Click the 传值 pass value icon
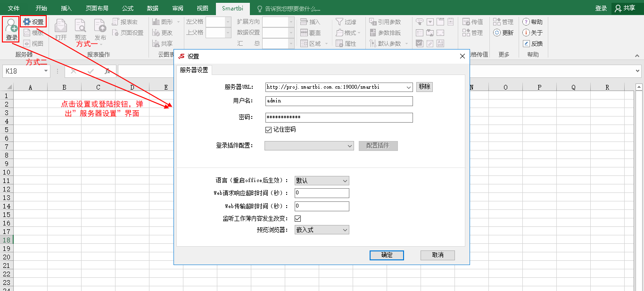Image resolution: width=644 pixels, height=291 pixels. pos(473,22)
